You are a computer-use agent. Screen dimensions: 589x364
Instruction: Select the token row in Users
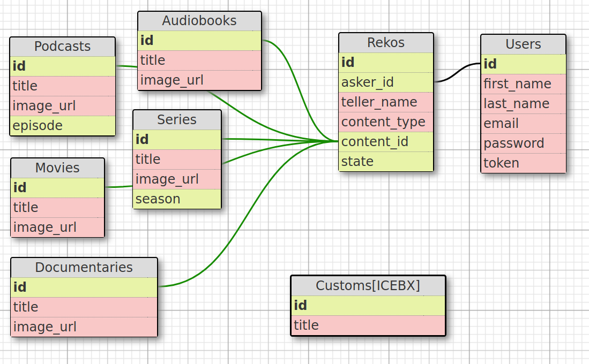[523, 163]
